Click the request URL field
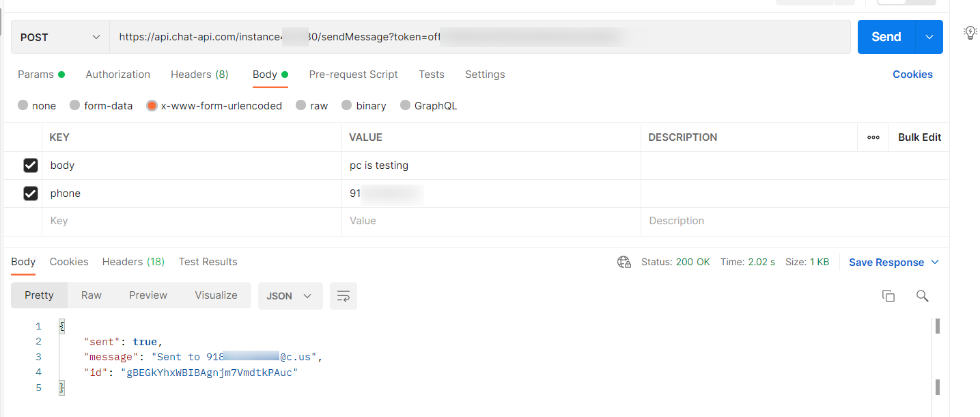Image resolution: width=980 pixels, height=417 pixels. pos(480,37)
